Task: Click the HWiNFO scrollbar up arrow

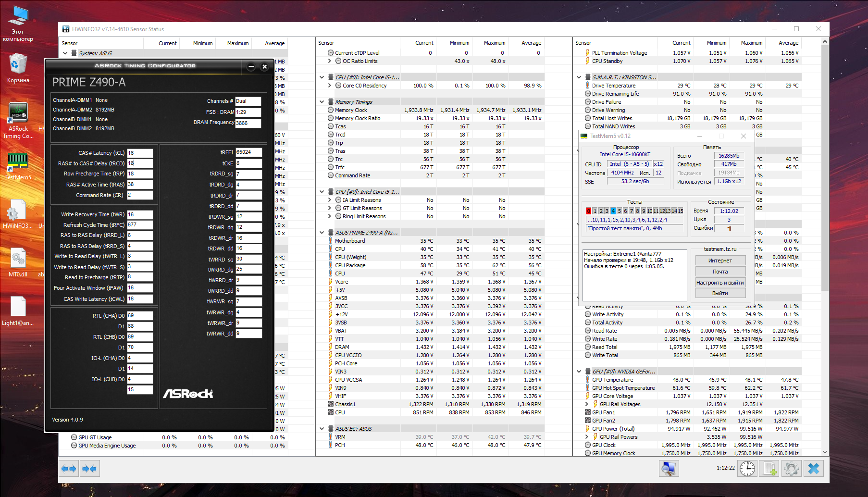Action: click(x=825, y=41)
